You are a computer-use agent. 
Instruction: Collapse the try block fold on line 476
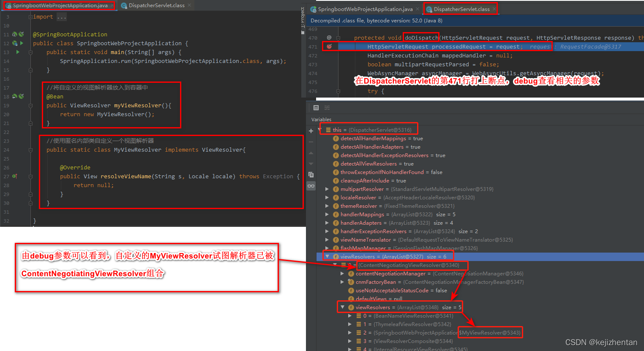pos(338,91)
